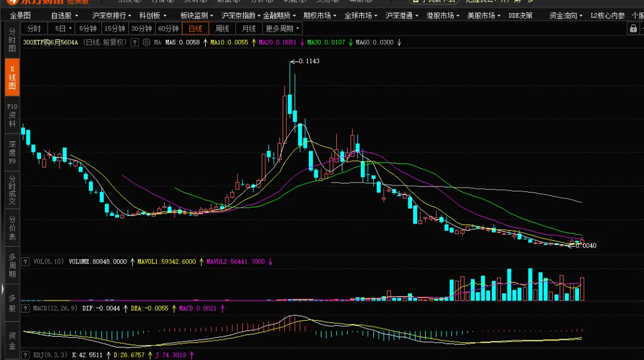Image resolution: width=644 pixels, height=360 pixels.
Task: Select the 分时 period tab
Action: (x=34, y=29)
